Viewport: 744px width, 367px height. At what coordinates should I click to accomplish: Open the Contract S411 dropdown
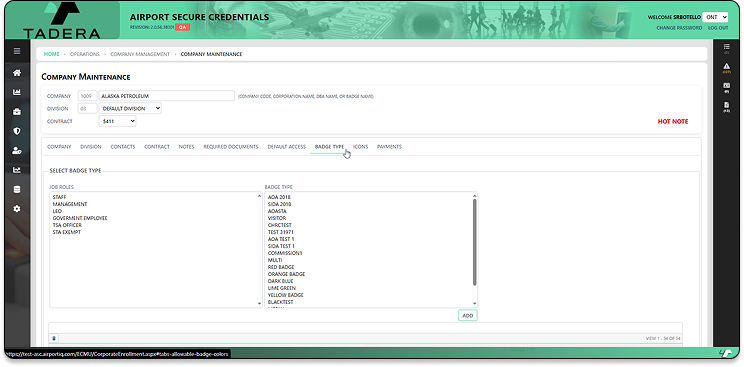[118, 122]
